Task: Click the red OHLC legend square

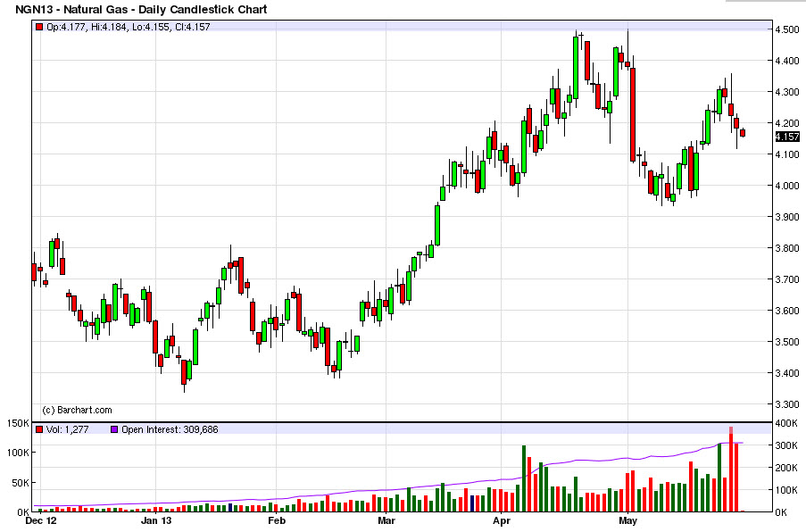Action: pos(39,27)
